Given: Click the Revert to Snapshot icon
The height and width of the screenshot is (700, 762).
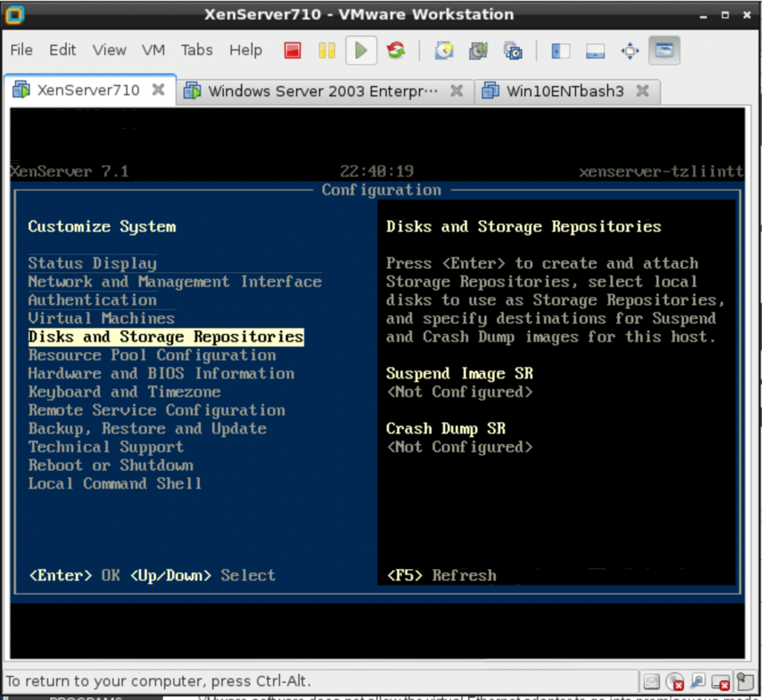Looking at the screenshot, I should tap(478, 51).
